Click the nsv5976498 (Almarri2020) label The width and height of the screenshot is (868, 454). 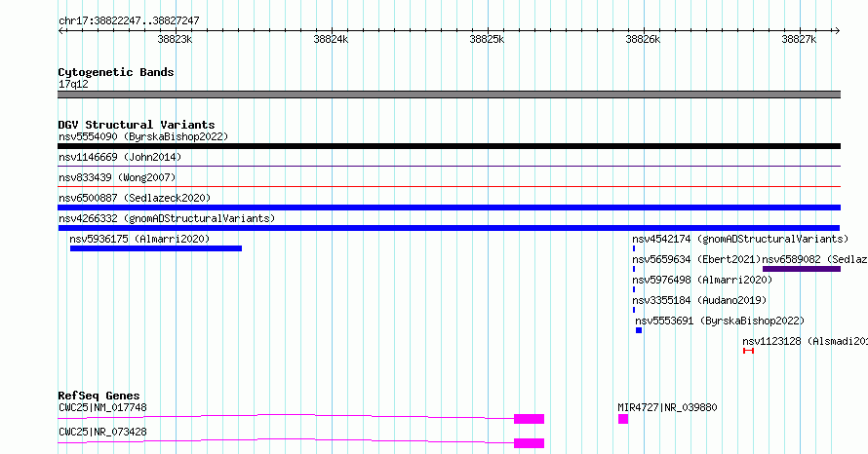pyautogui.click(x=702, y=280)
